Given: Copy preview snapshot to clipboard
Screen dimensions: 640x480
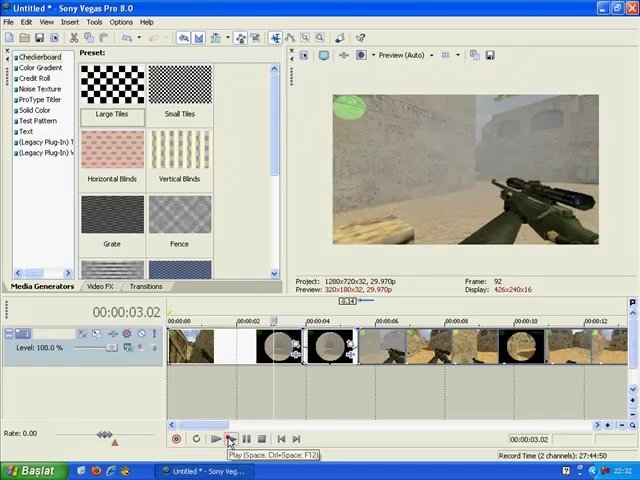Looking at the screenshot, I should 474,56.
